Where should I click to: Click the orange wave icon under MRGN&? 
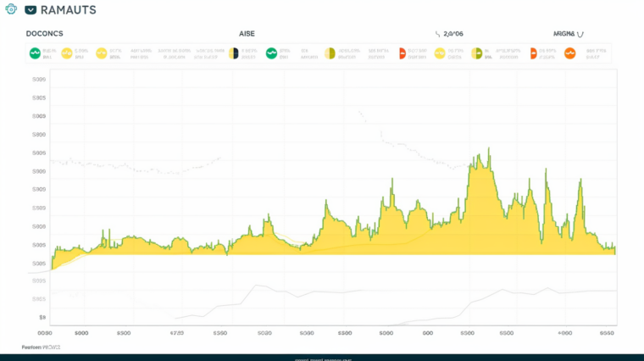570,53
